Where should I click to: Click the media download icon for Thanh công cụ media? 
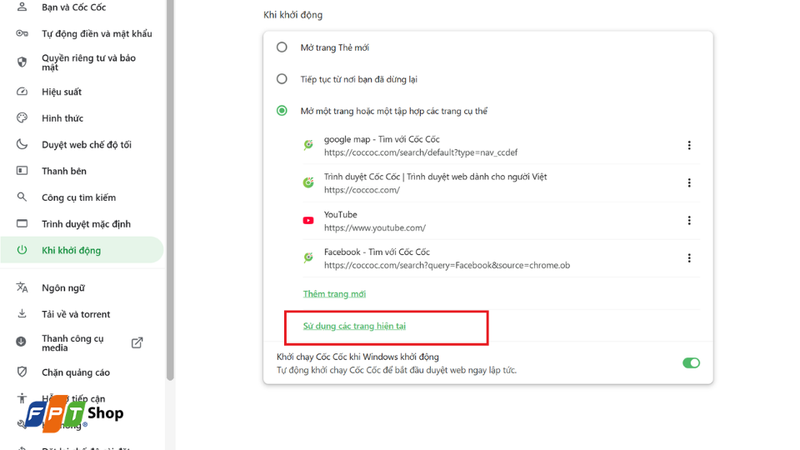coord(21,342)
